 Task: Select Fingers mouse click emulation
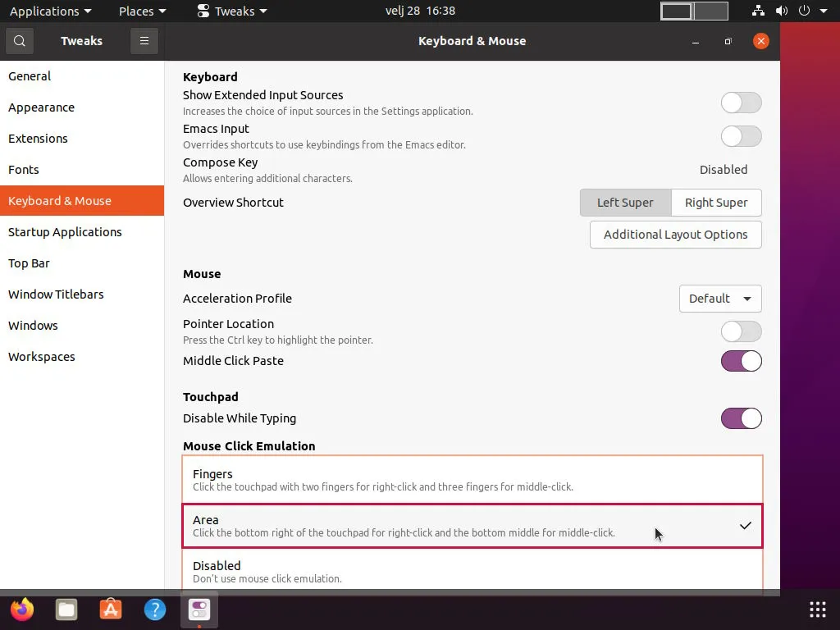[x=472, y=479]
